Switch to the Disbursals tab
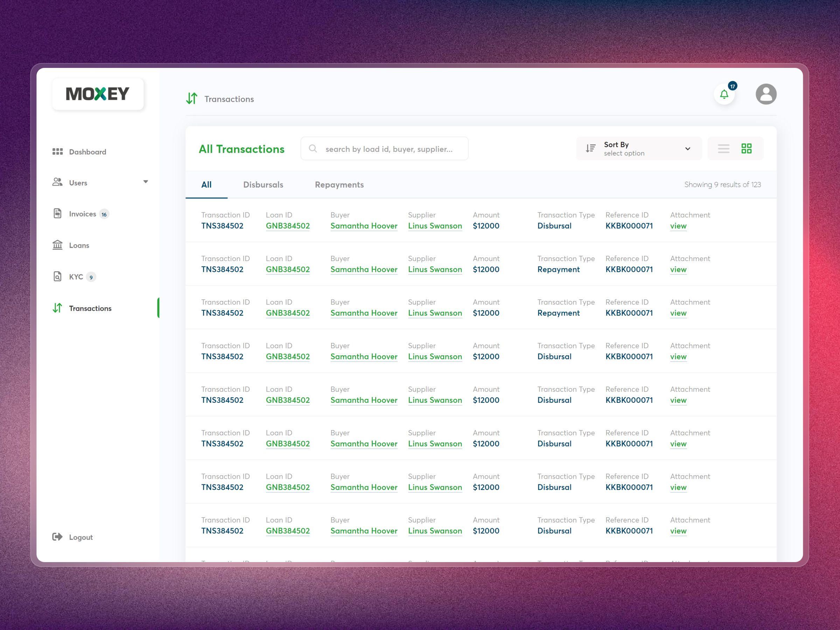 [x=263, y=184]
